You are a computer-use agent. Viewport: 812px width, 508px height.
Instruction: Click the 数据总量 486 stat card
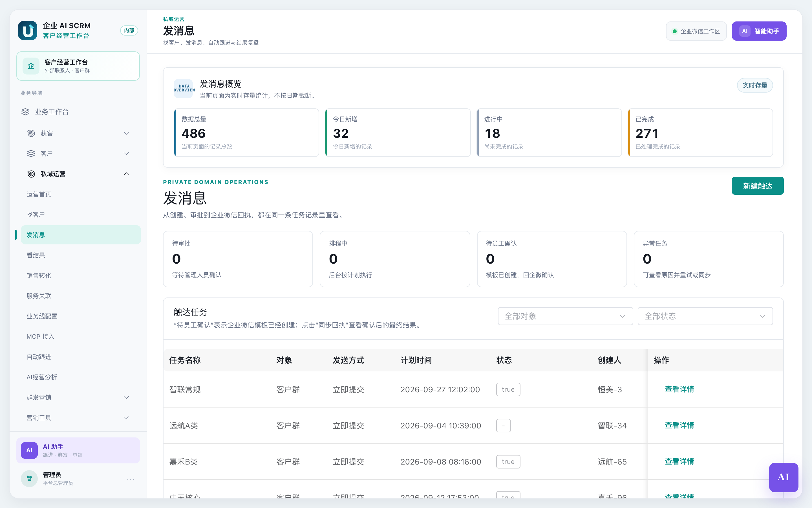tap(246, 132)
